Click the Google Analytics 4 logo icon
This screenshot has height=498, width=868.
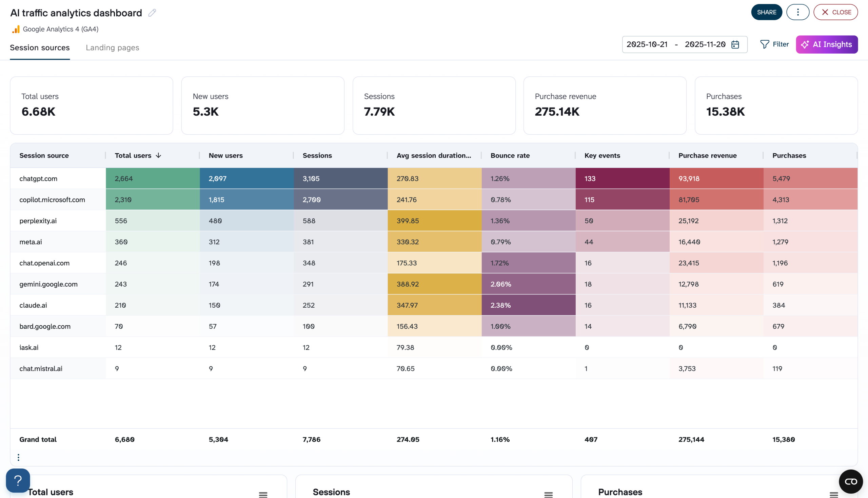15,29
